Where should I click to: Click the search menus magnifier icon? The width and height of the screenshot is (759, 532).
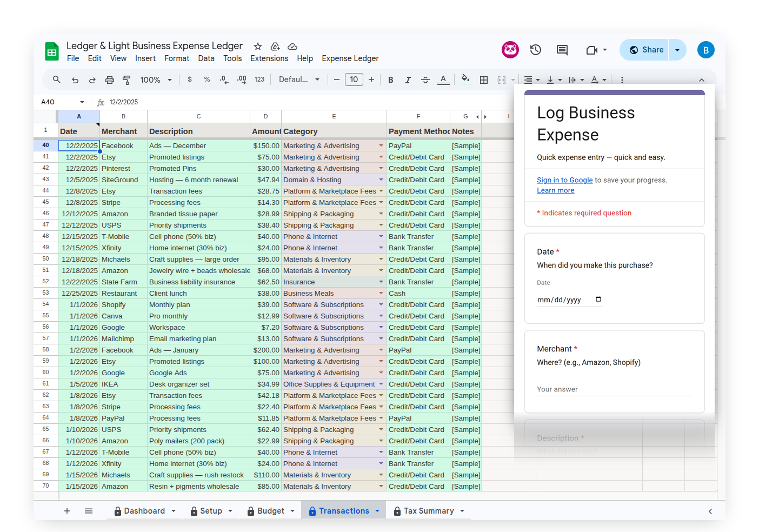[x=56, y=79]
